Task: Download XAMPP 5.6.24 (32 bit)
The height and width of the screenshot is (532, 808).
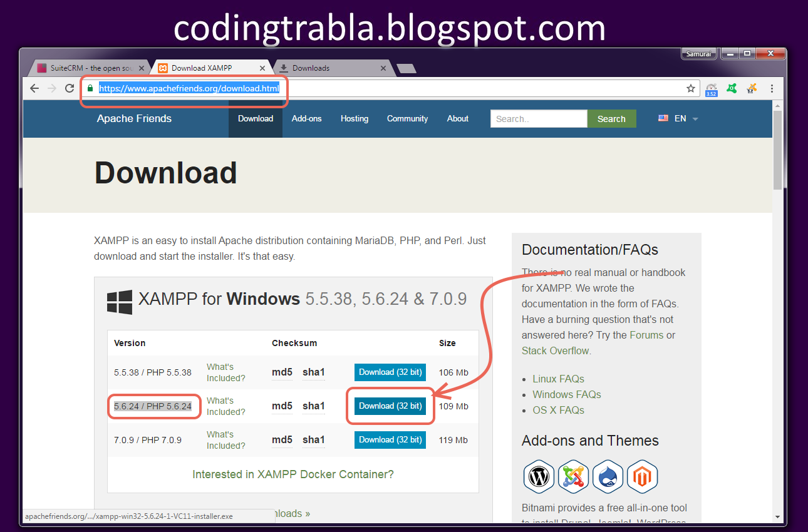Action: click(x=390, y=406)
